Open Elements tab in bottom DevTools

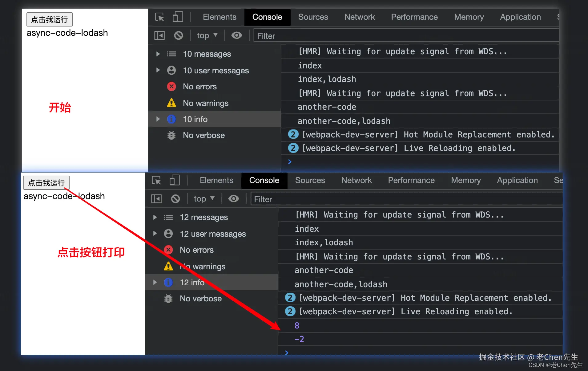216,180
